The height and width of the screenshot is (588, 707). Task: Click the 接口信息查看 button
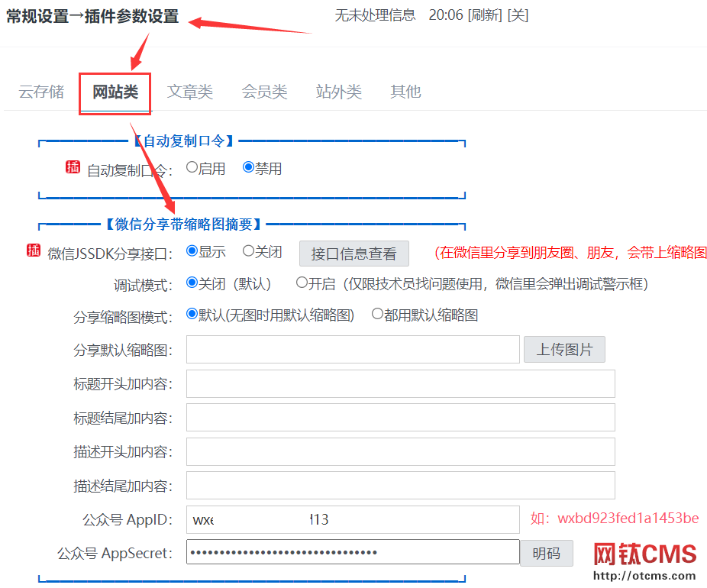pos(353,252)
